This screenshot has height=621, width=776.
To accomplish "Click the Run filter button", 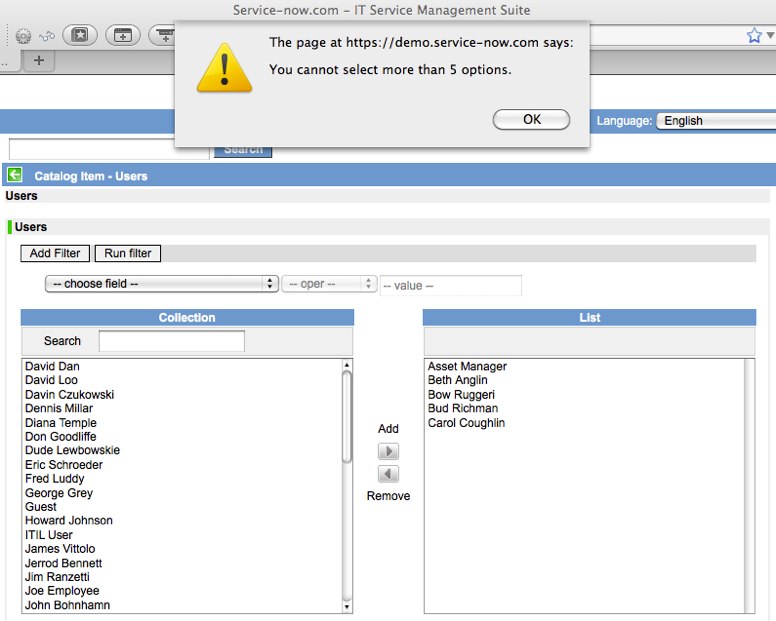I will click(128, 253).
